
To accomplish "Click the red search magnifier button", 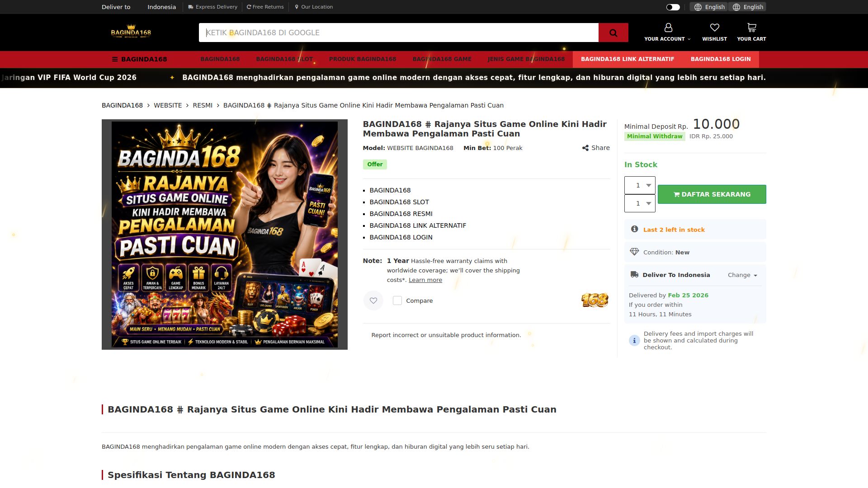I will tap(613, 33).
